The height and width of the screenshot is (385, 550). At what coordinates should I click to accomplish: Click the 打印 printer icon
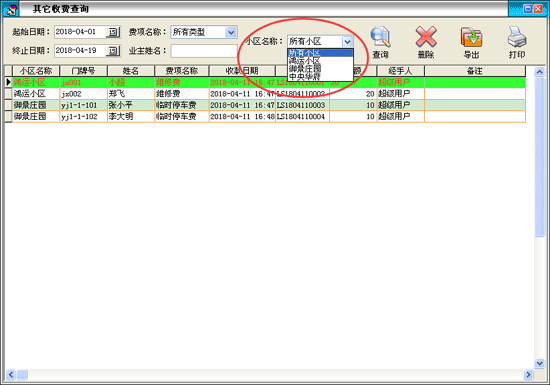[x=517, y=37]
